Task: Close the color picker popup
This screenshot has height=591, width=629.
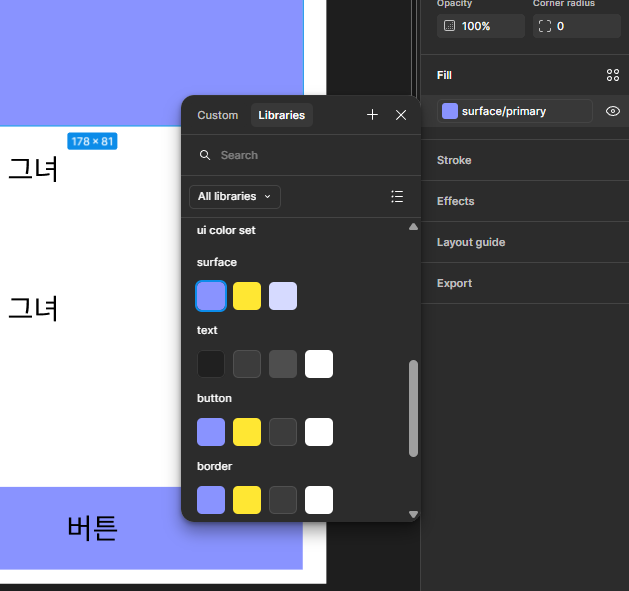Action: [x=401, y=115]
